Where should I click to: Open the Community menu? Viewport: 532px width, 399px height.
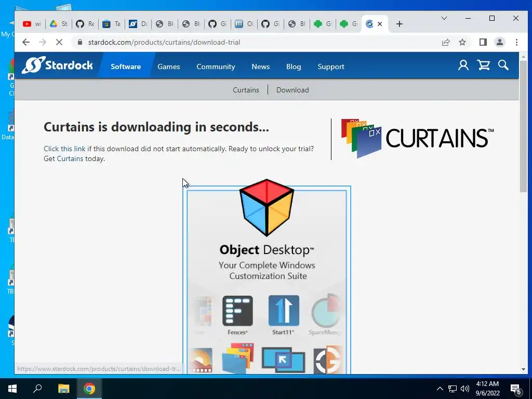[x=216, y=66]
